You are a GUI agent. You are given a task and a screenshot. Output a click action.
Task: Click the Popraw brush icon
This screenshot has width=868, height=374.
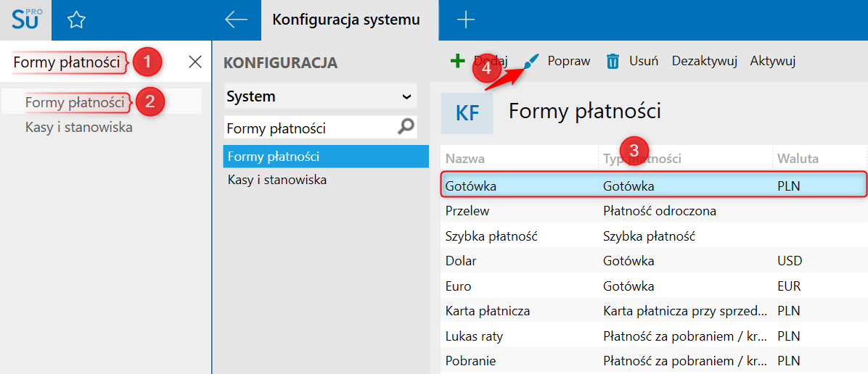tap(532, 61)
